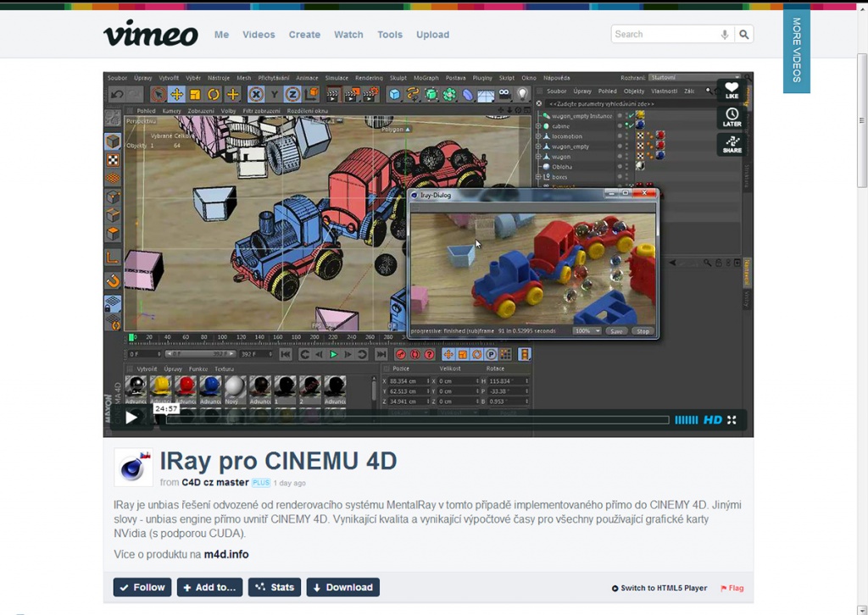Toggle the X axis lock
The height and width of the screenshot is (615, 868).
pos(256,95)
